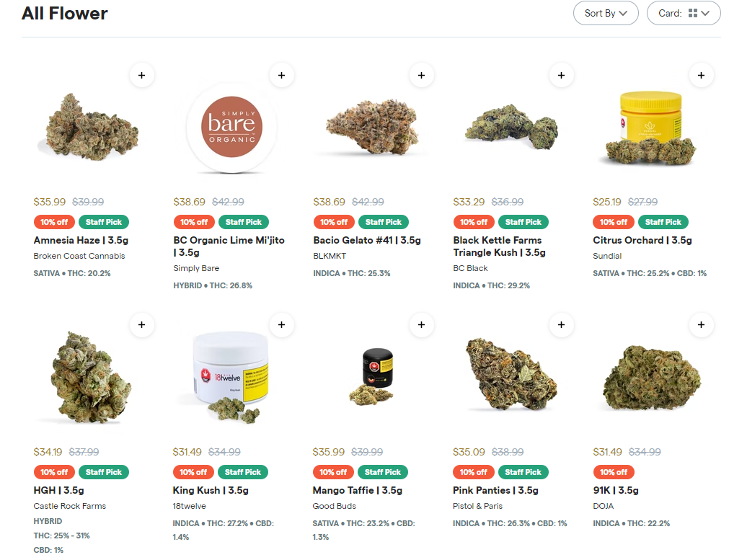Open the Pink Panties | 3.5g title
The height and width of the screenshot is (560, 729).
(495, 490)
